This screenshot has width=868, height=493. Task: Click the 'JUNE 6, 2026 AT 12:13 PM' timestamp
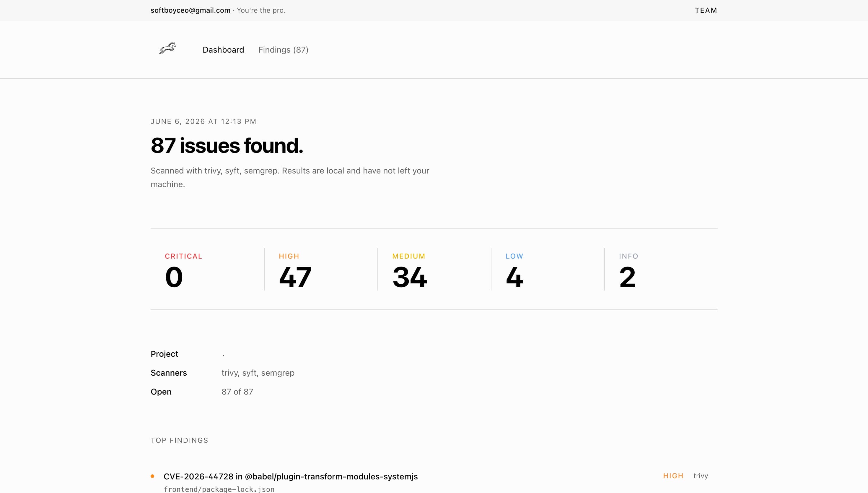click(203, 121)
